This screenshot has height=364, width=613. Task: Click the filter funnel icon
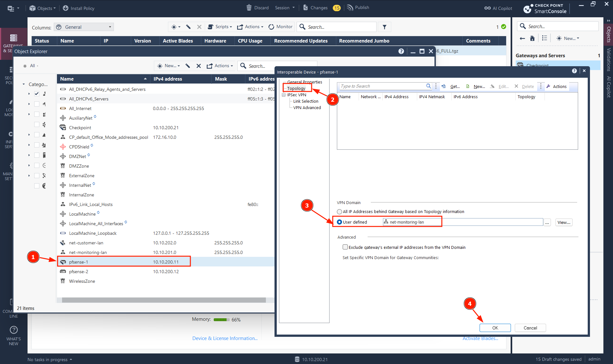coord(385,27)
